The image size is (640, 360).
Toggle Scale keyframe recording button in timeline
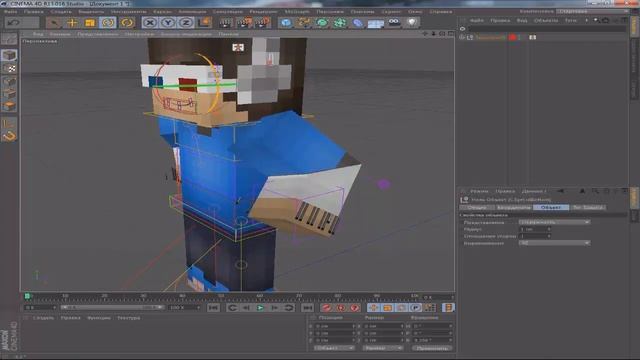click(x=388, y=308)
